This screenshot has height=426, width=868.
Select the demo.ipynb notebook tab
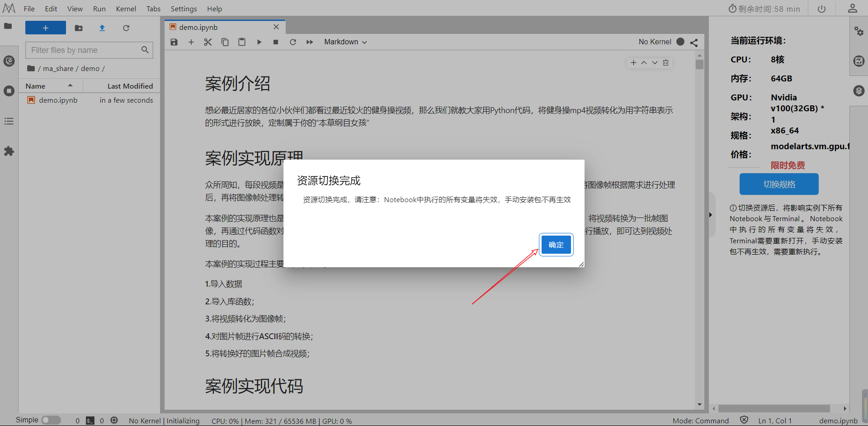(x=225, y=27)
